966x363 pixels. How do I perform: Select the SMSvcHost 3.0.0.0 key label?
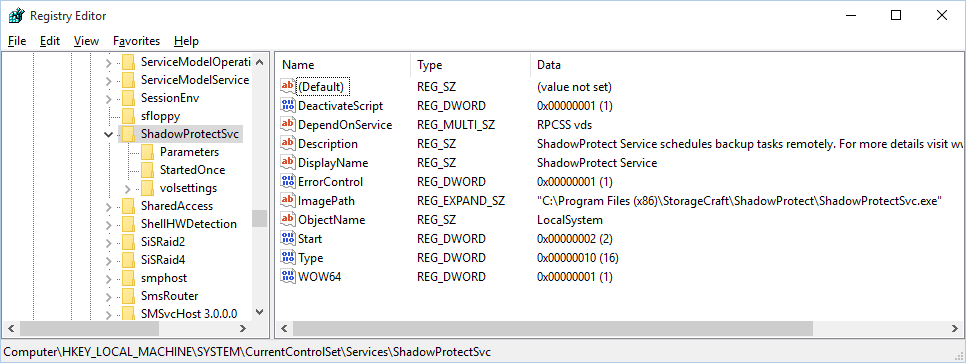click(x=189, y=314)
